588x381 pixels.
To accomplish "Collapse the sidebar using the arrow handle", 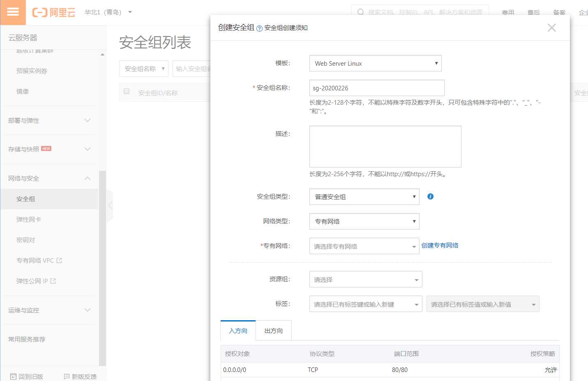I will 110,205.
